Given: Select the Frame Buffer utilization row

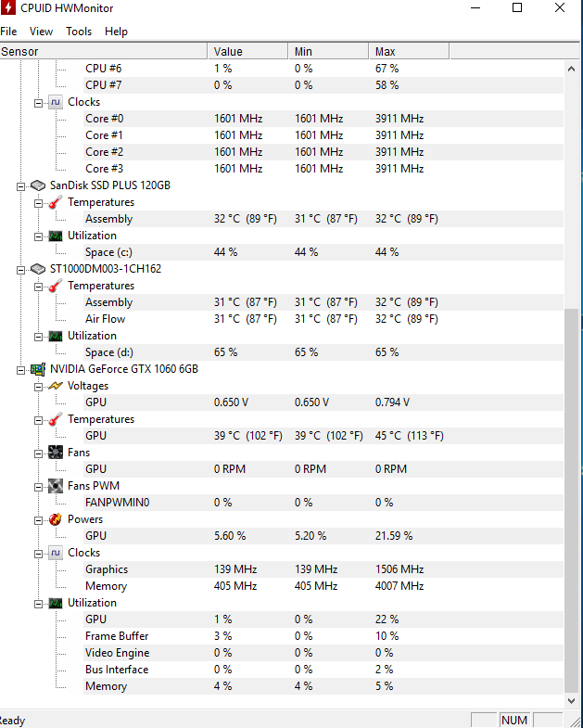Looking at the screenshot, I should [117, 636].
